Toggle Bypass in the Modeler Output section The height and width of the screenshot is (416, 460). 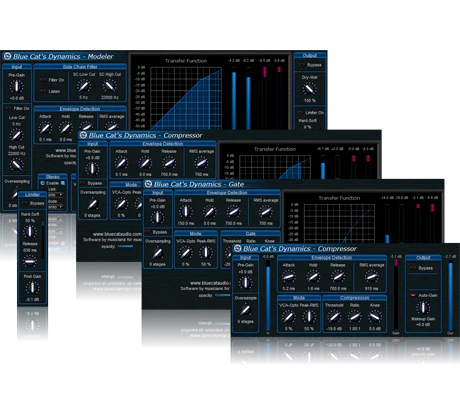(302, 65)
